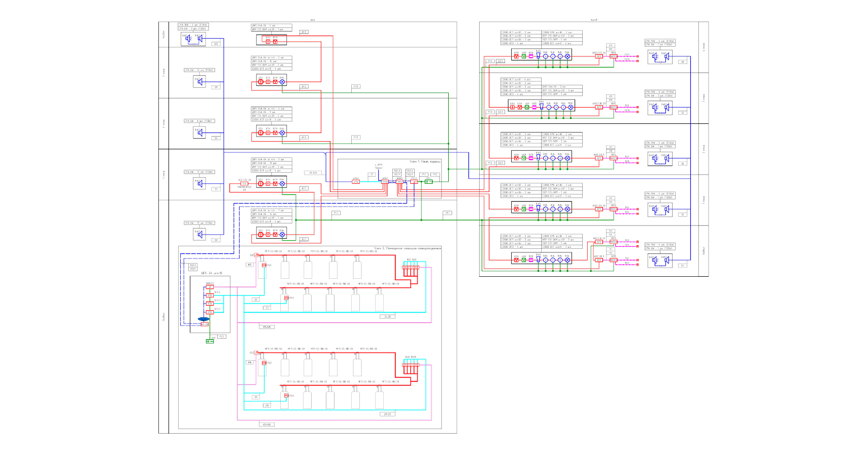
Task: Click the Z3 cable label
Action: pos(267,308)
